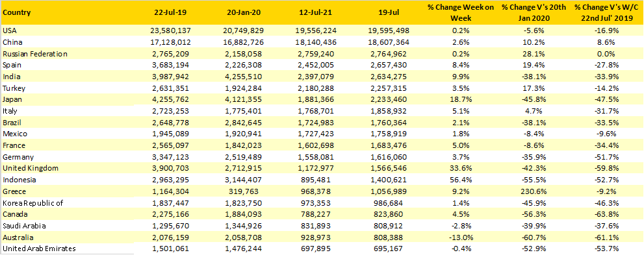Select the 20-Jan-20 column header
This screenshot has height=255, width=644.
tap(243, 12)
